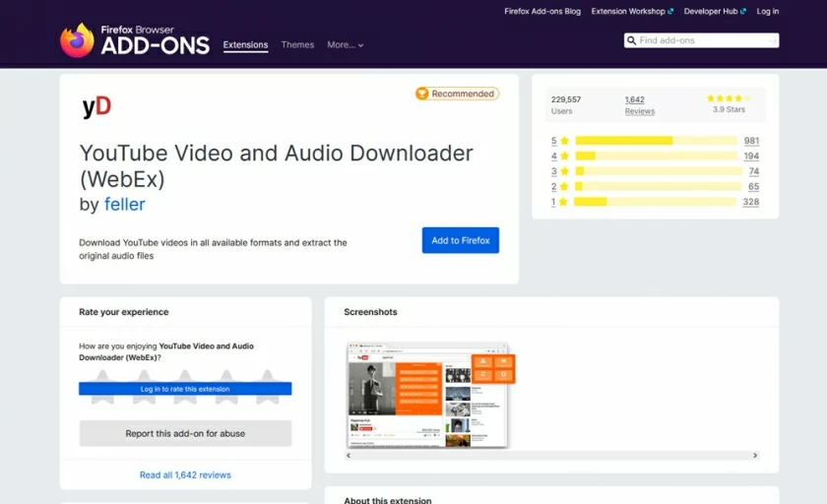Click the 3-star rating bar
827x504 pixels.
(x=659, y=171)
